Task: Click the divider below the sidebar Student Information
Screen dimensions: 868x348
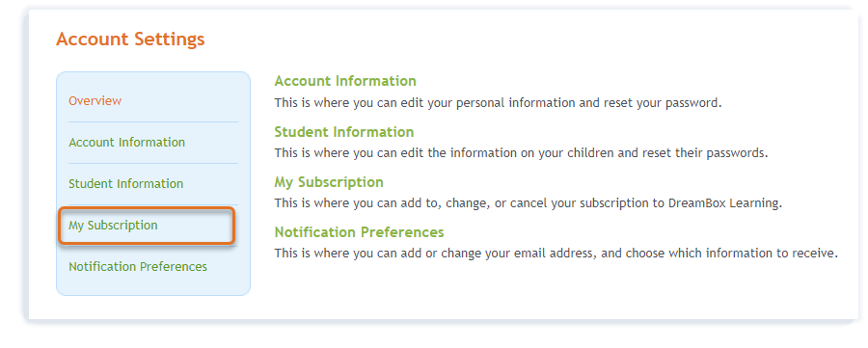Action: pyautogui.click(x=153, y=204)
